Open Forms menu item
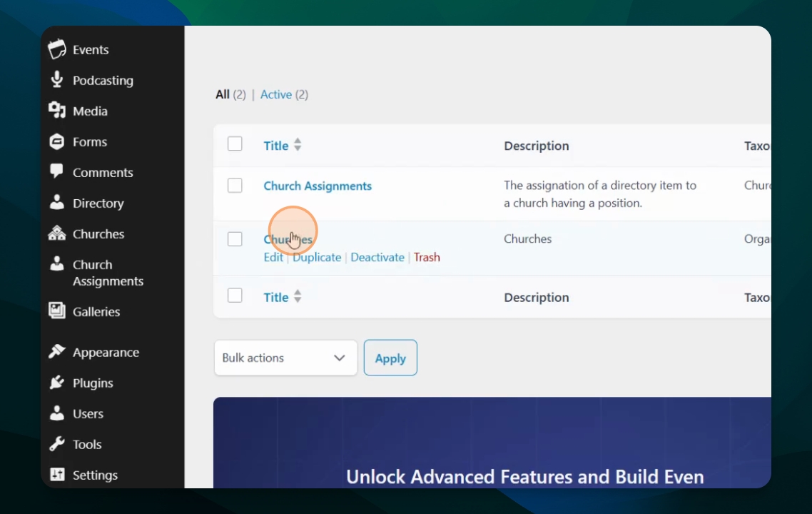 [90, 142]
